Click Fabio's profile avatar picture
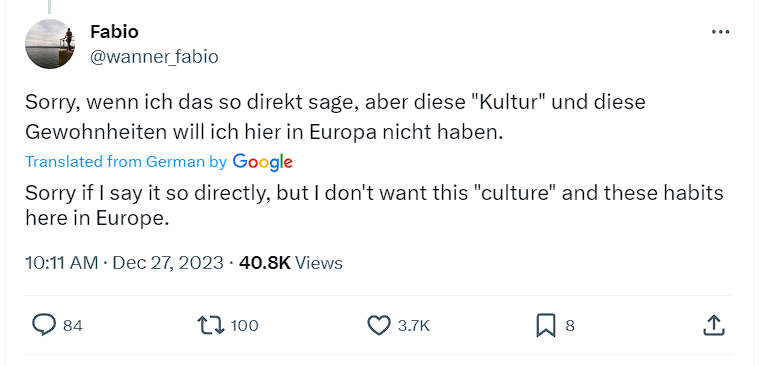The image size is (770, 366). click(x=50, y=44)
